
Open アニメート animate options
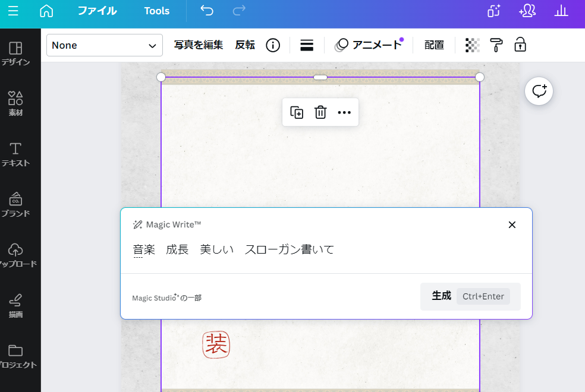point(369,45)
